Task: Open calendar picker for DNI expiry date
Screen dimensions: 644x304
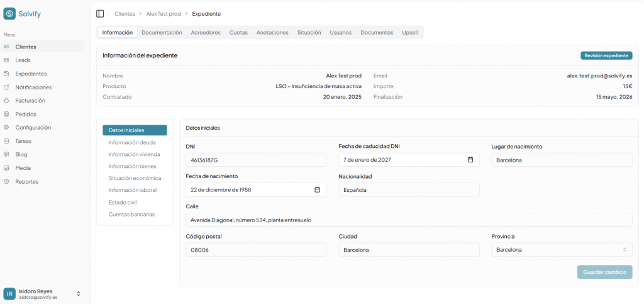Action: pos(470,160)
